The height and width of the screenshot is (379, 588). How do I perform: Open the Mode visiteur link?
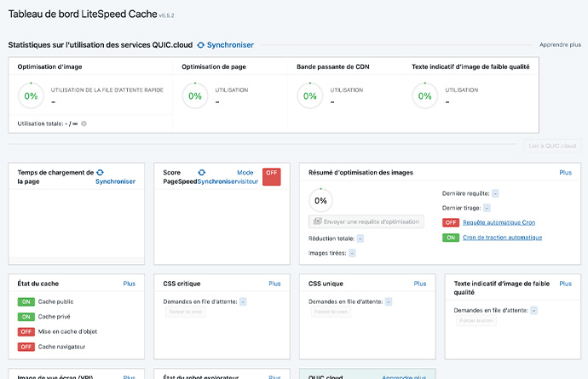click(245, 176)
